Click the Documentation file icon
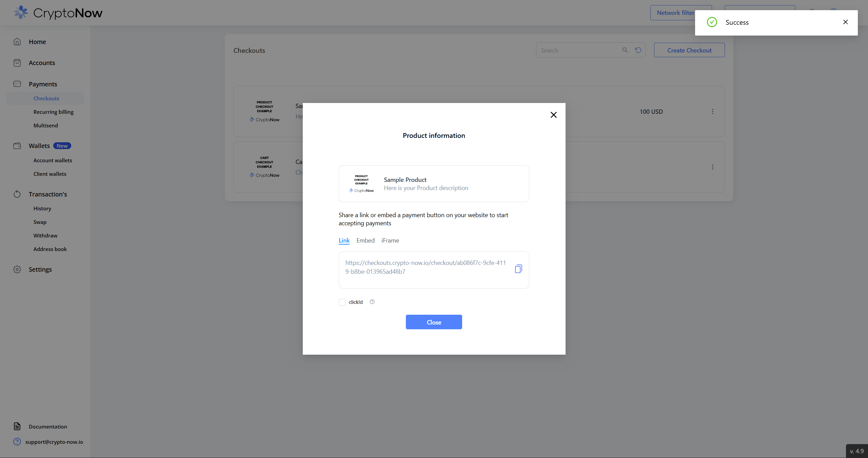 pyautogui.click(x=17, y=426)
